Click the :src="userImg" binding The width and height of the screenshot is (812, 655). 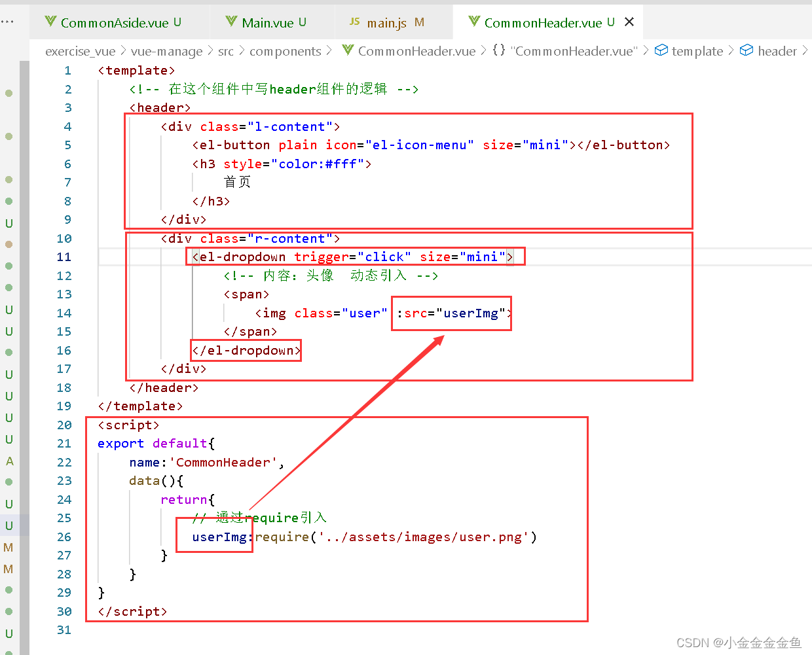point(451,313)
